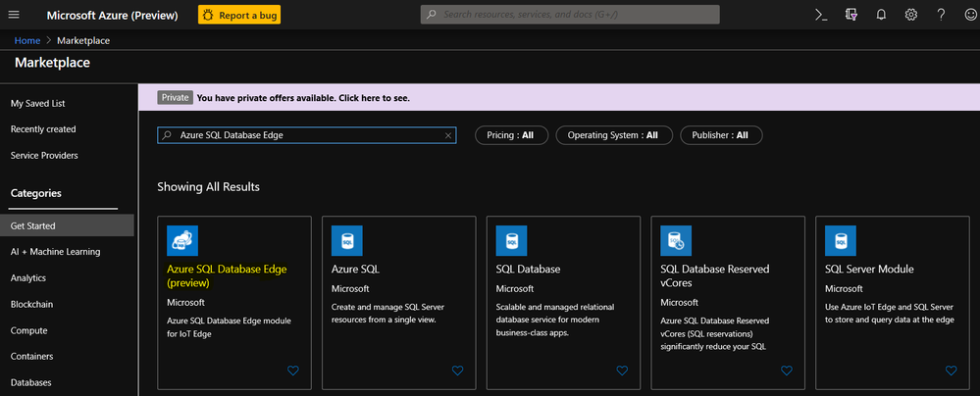Open the hamburger portal menu

pos(14,15)
